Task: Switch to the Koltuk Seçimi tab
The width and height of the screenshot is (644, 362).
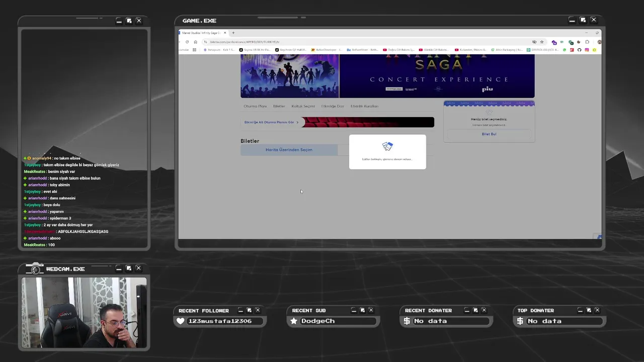Action: click(303, 106)
